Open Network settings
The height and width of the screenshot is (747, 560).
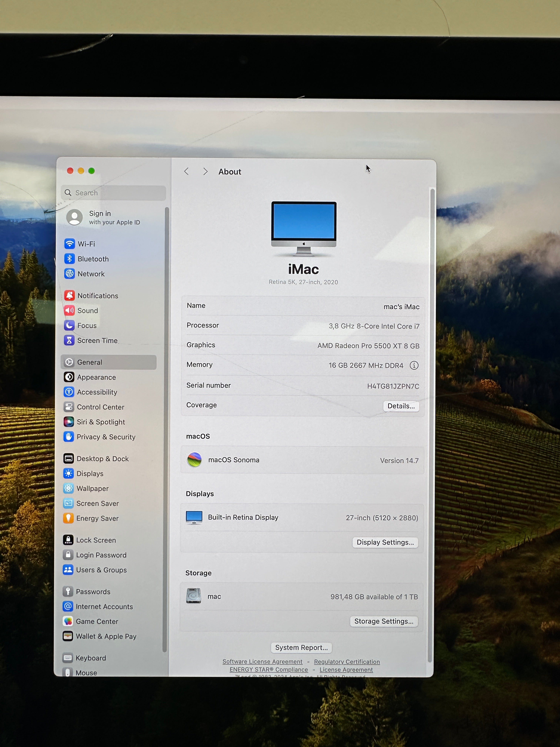click(x=91, y=274)
